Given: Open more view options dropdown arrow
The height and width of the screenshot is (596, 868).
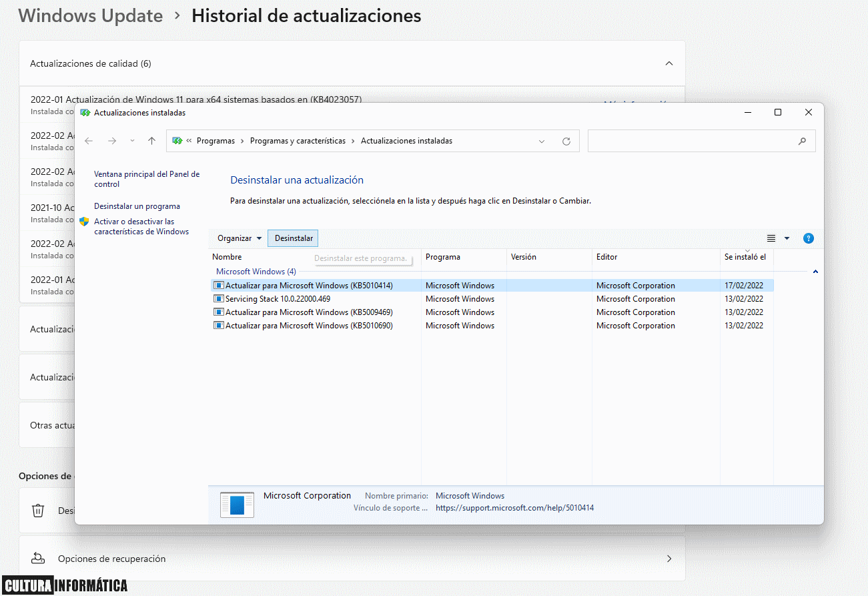Looking at the screenshot, I should pos(787,238).
